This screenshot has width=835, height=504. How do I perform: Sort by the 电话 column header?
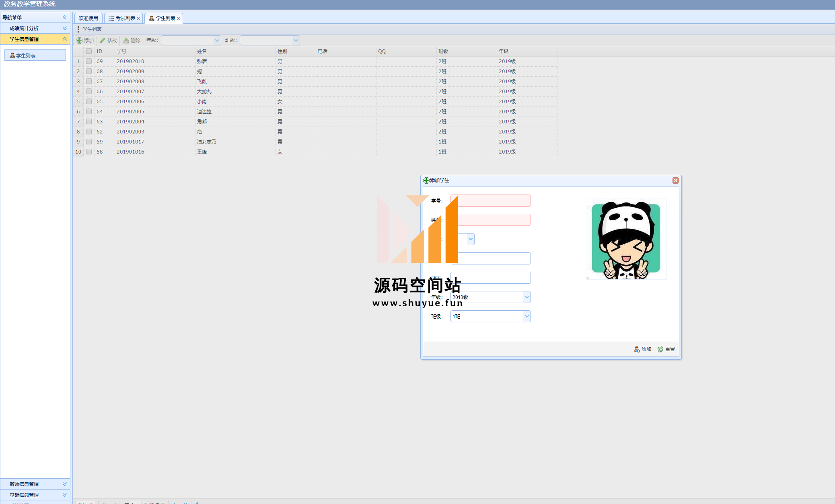[x=346, y=51]
